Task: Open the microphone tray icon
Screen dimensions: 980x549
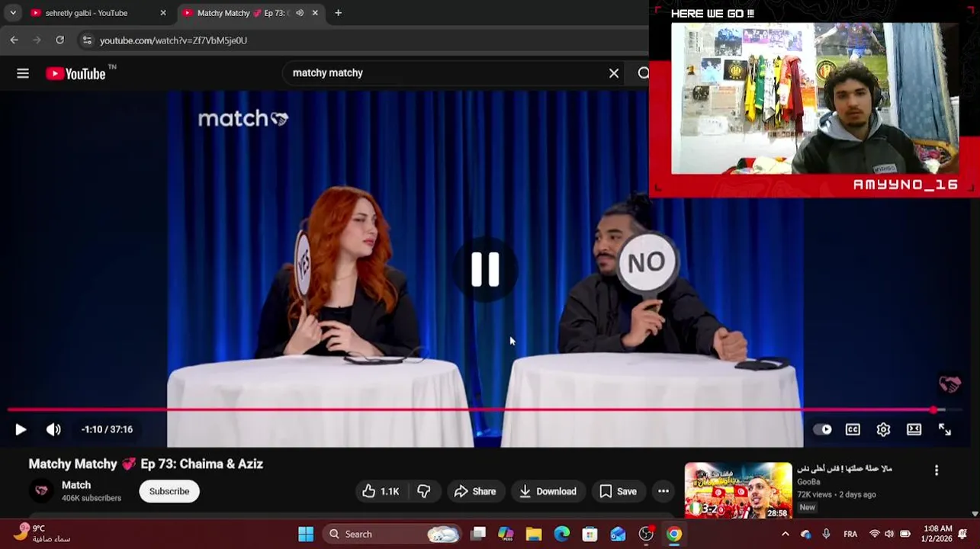Action: click(826, 534)
